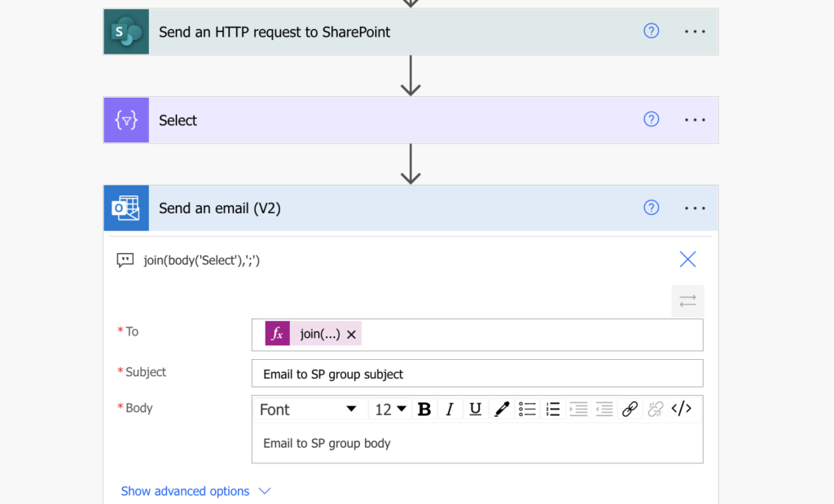This screenshot has height=504, width=834.
Task: Click the remove link icon
Action: tap(656, 409)
